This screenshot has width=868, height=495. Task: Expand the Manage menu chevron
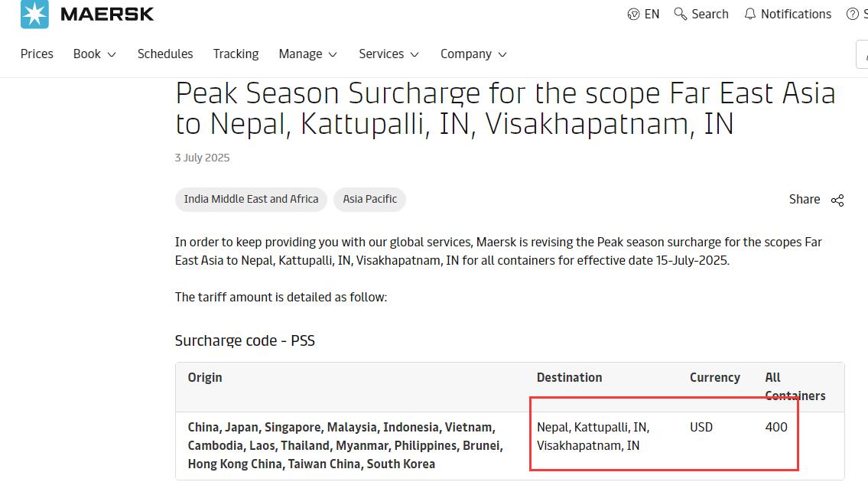point(333,54)
